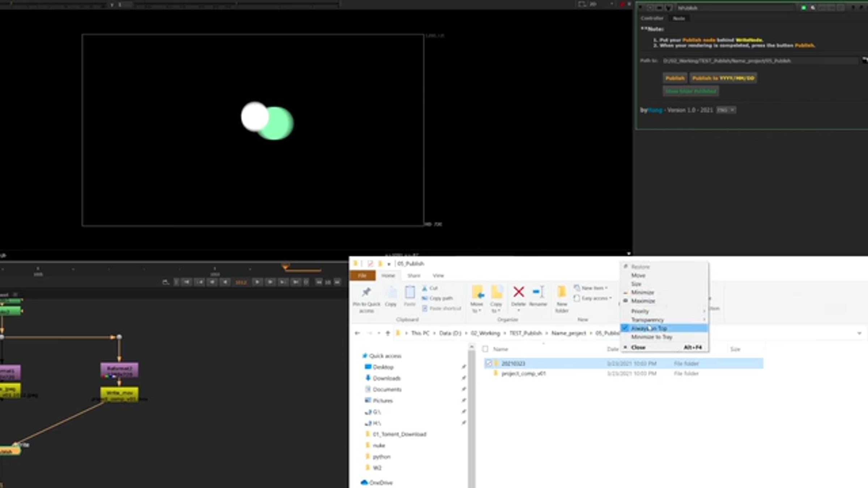This screenshot has height=488, width=868.
Task: Click Copy path in the Clipboard group
Action: 437,298
